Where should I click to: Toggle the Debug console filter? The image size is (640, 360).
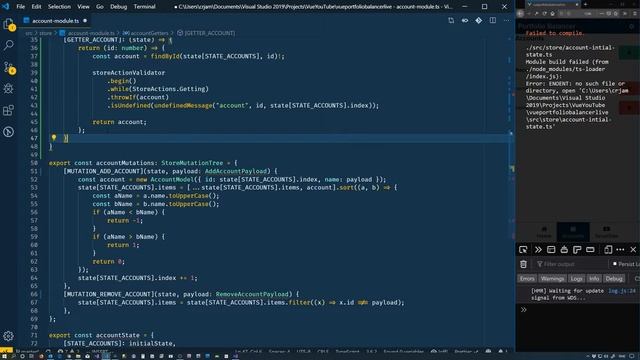[614, 279]
